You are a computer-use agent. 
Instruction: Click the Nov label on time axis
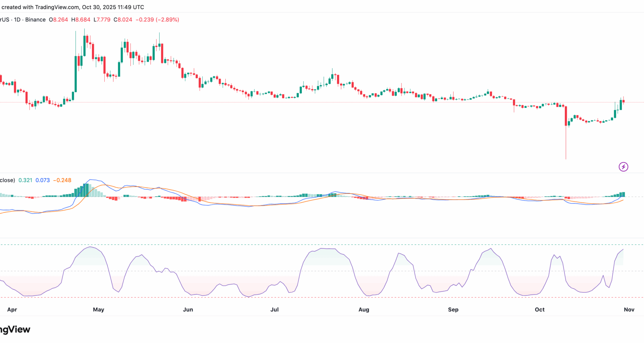point(629,310)
